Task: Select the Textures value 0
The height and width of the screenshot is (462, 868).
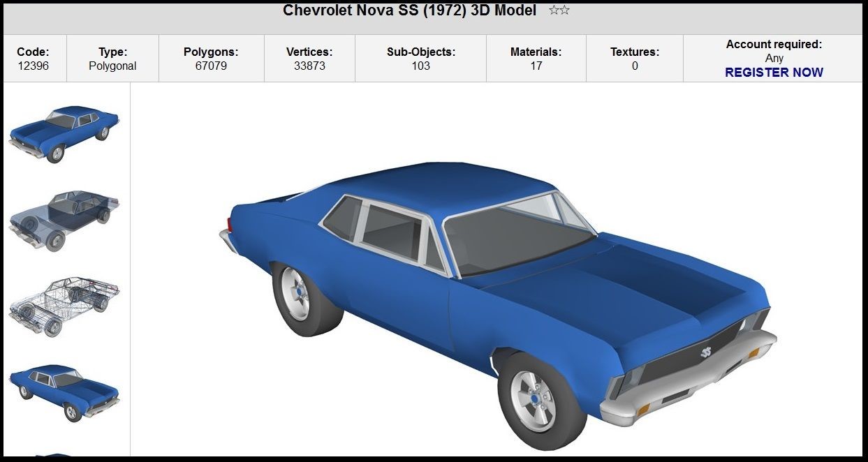Action: coord(635,66)
